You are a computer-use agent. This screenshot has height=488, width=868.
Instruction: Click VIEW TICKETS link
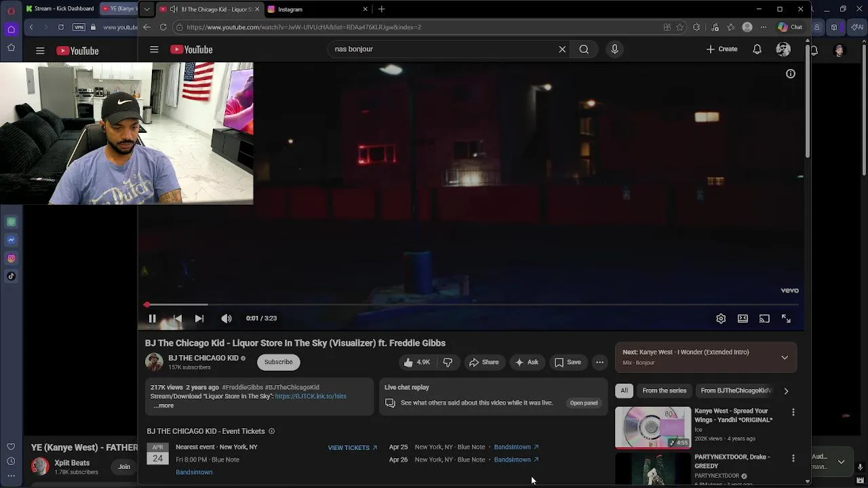click(x=353, y=448)
